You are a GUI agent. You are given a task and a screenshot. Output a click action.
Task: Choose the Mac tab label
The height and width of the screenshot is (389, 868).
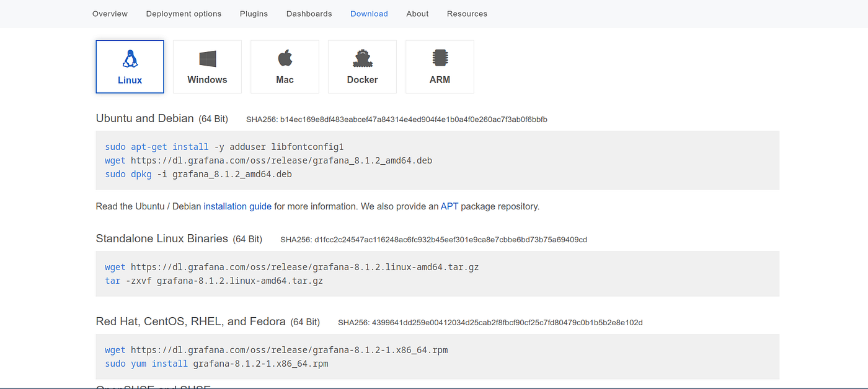(285, 80)
